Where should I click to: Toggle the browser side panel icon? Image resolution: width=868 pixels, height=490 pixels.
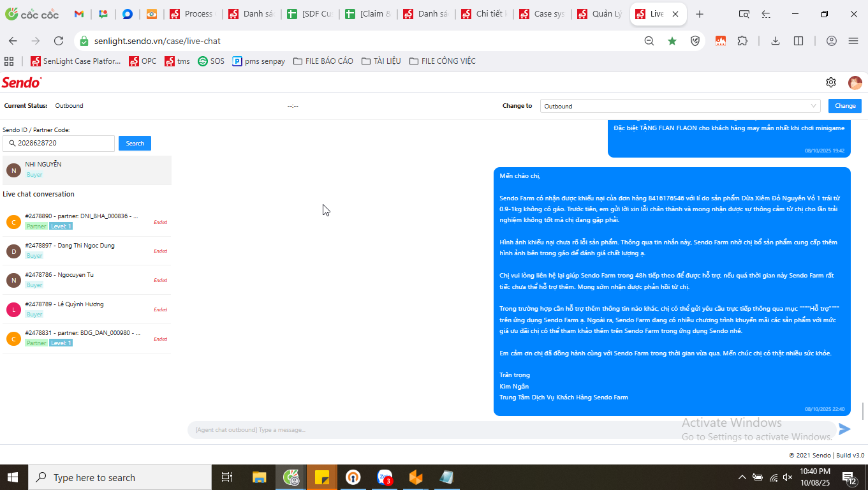(798, 41)
